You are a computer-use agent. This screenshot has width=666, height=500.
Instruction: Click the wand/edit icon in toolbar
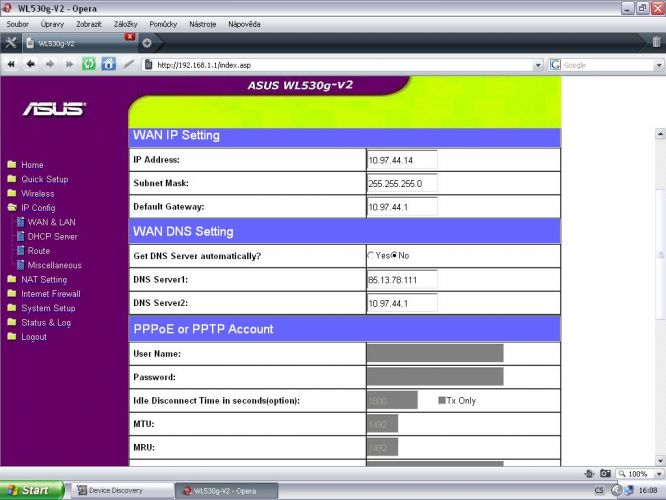(128, 65)
